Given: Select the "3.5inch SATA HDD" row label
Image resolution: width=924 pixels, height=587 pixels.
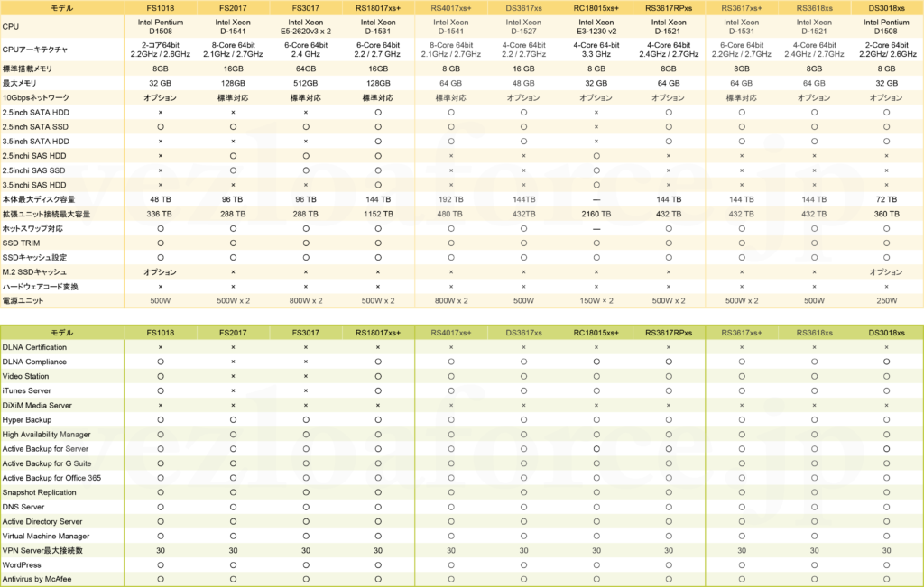Looking at the screenshot, I should pos(35,142).
